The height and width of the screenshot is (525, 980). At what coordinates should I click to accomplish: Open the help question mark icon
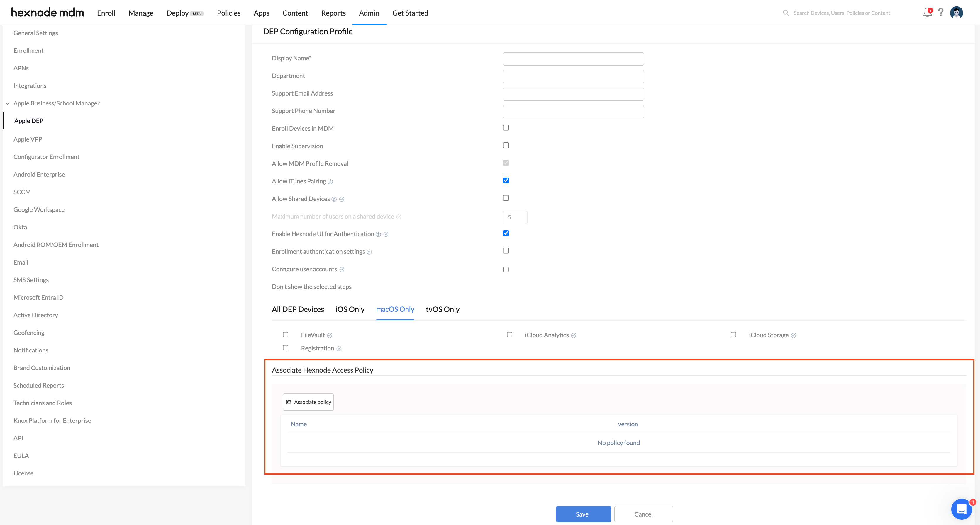(941, 13)
